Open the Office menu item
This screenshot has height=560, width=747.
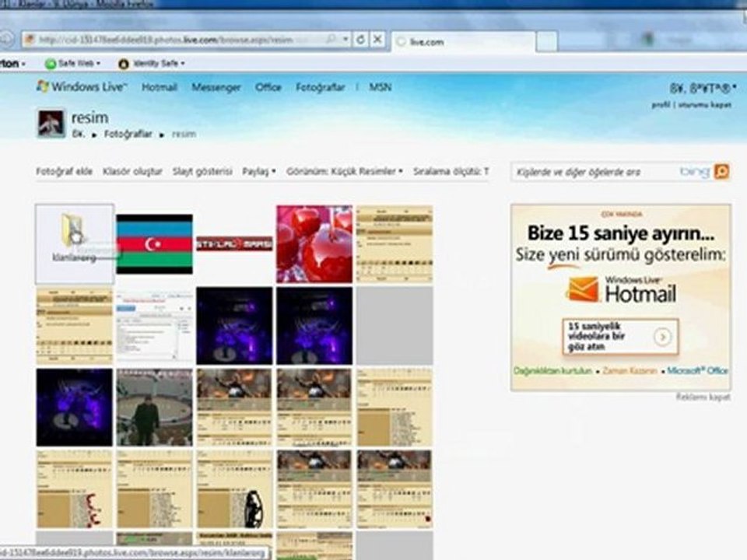coord(268,87)
